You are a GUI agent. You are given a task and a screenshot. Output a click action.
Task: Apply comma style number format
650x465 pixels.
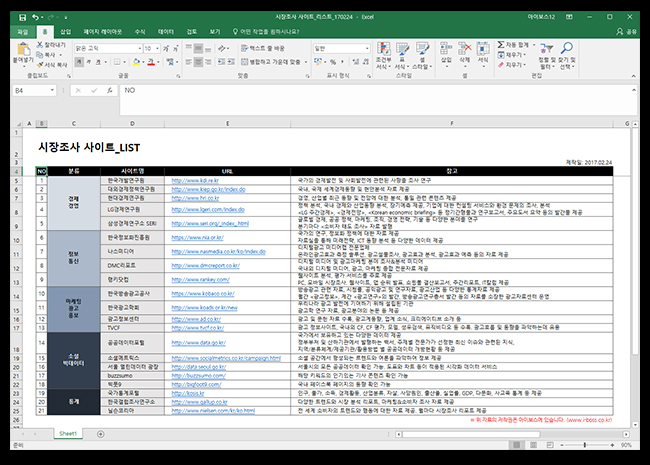tap(342, 62)
